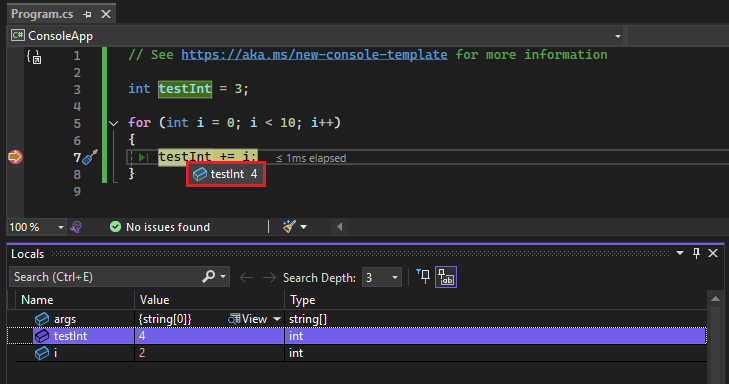Click the horizontal scrollbar left arrow
Screen dimensions: 729x384
pos(339,227)
